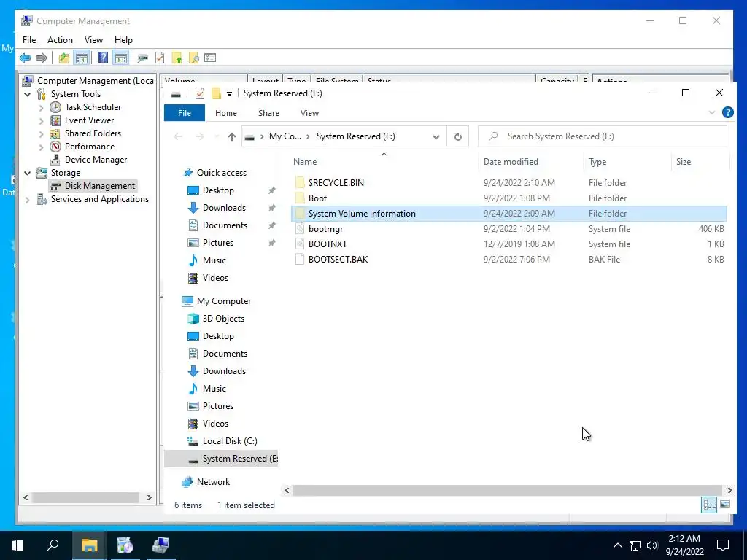Collapse the Storage tree node
747x560 pixels.
pos(28,174)
